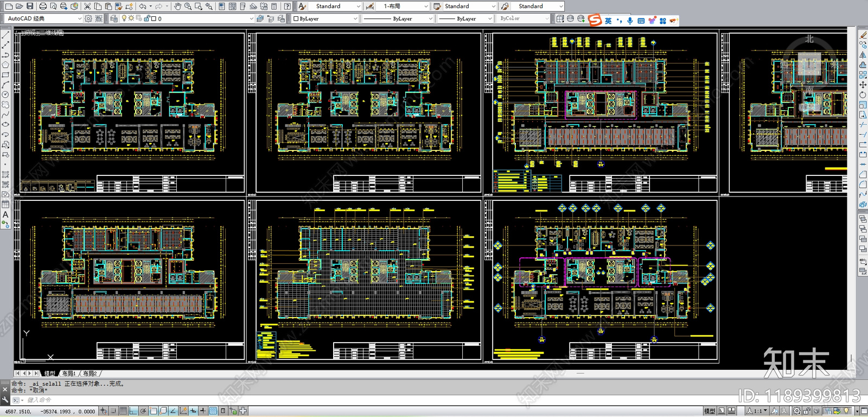The width and height of the screenshot is (868, 417).
Task: Switch to the 模型 tab
Action: [x=50, y=374]
